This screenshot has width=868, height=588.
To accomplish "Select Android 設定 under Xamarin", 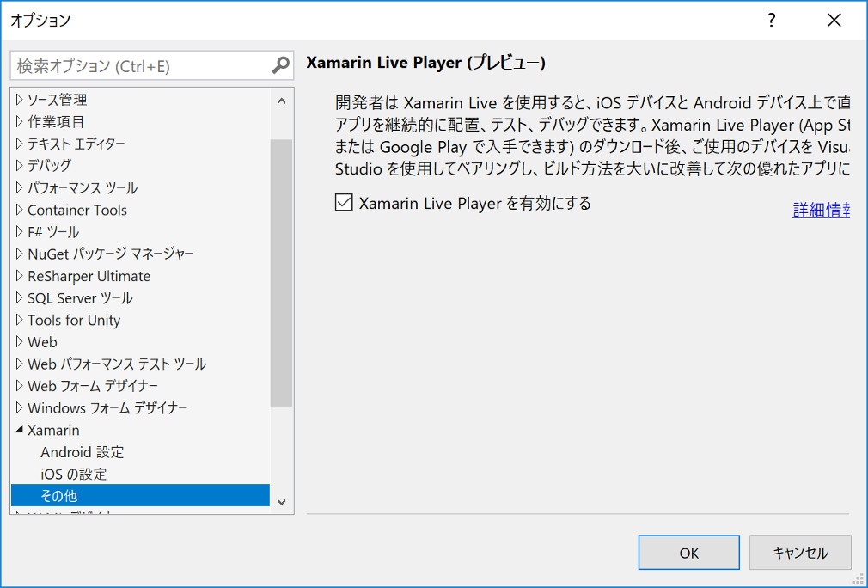I will (x=82, y=452).
